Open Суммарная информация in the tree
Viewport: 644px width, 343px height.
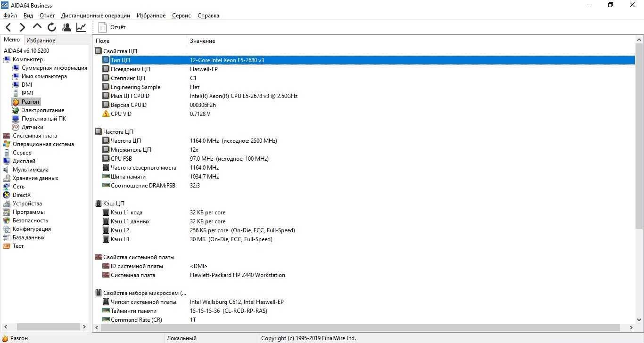[54, 68]
